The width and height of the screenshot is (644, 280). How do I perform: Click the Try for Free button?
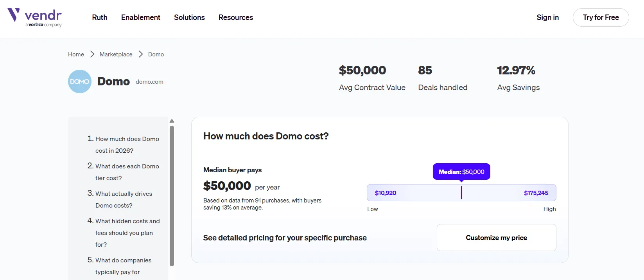point(601,18)
